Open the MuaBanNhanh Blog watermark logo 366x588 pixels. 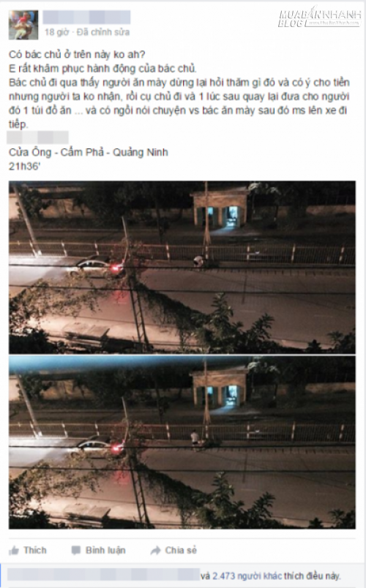[319, 18]
